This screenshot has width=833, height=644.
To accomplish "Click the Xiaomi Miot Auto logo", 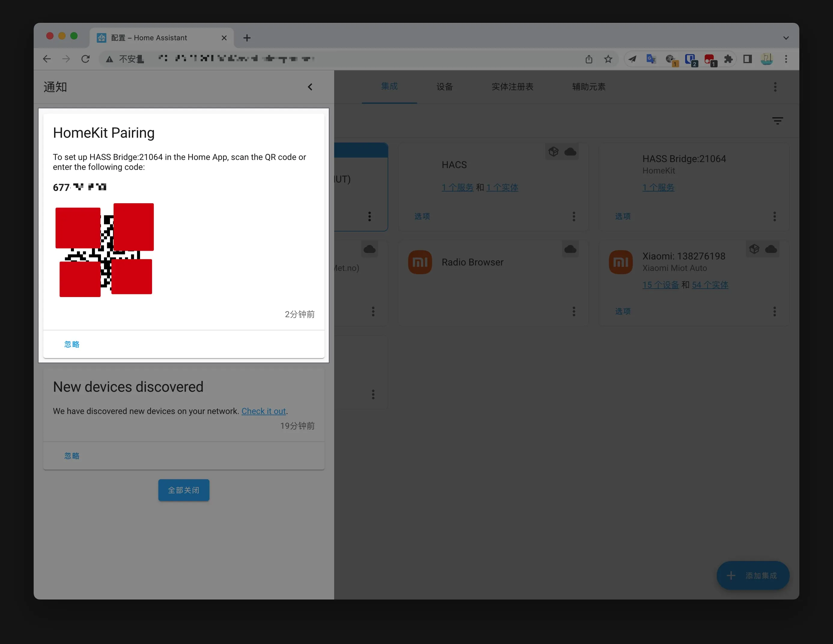I will (620, 262).
